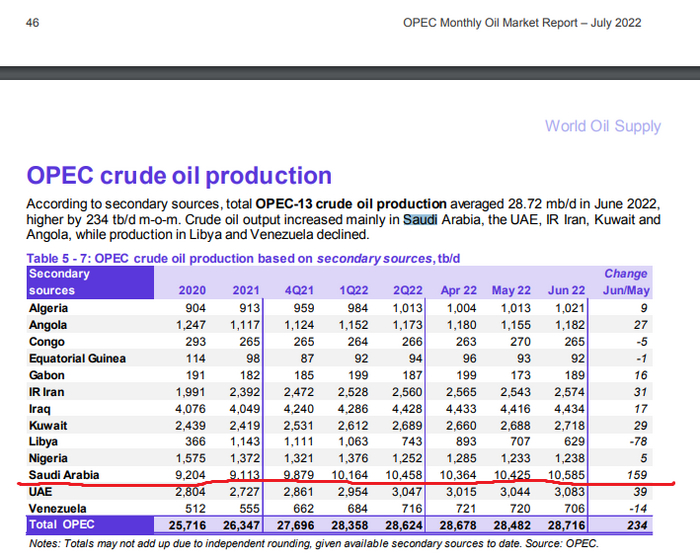Click Libya's 2020 value 366

(x=196, y=442)
